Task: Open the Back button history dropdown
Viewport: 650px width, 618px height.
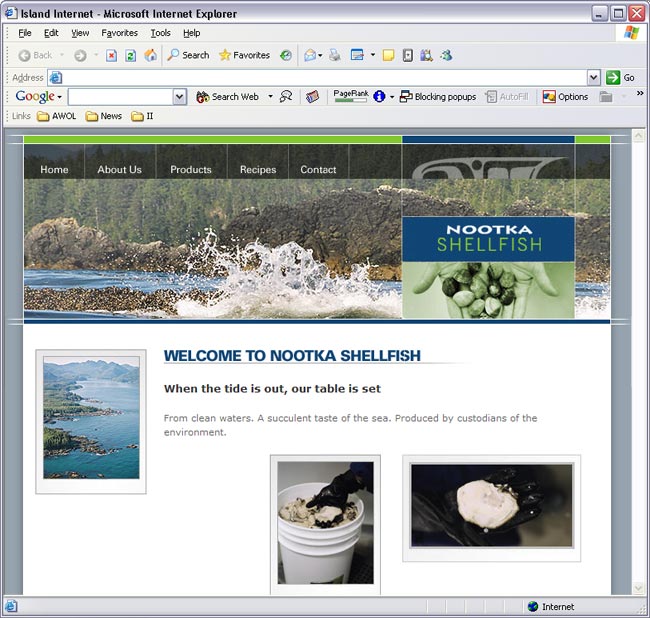Action: tap(62, 55)
